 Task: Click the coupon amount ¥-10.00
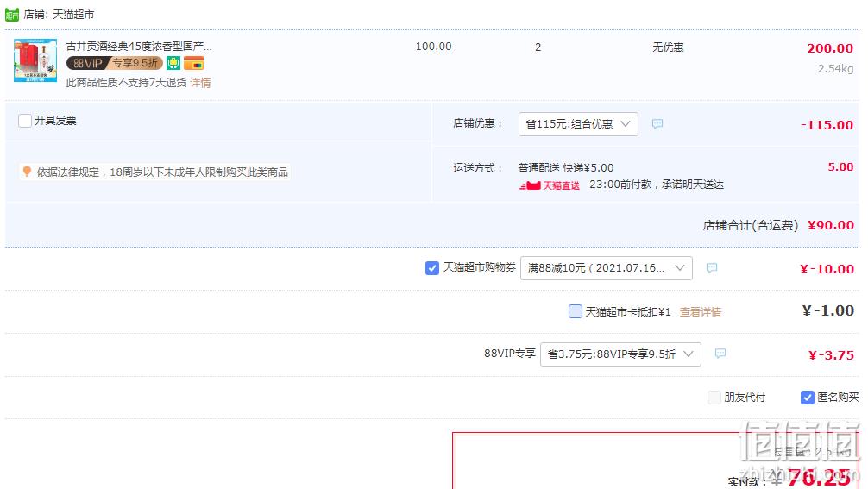[827, 269]
